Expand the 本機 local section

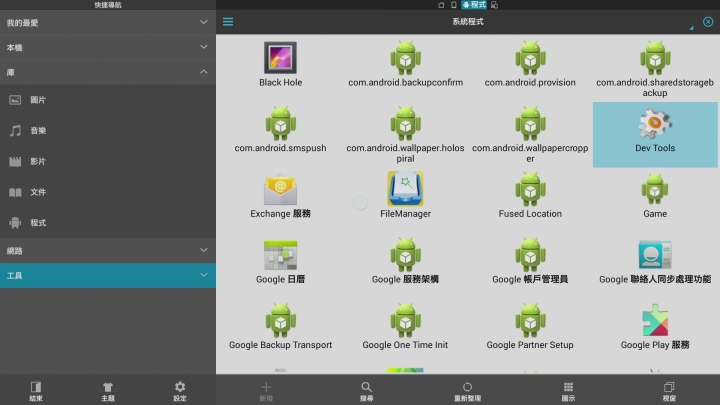pos(108,47)
